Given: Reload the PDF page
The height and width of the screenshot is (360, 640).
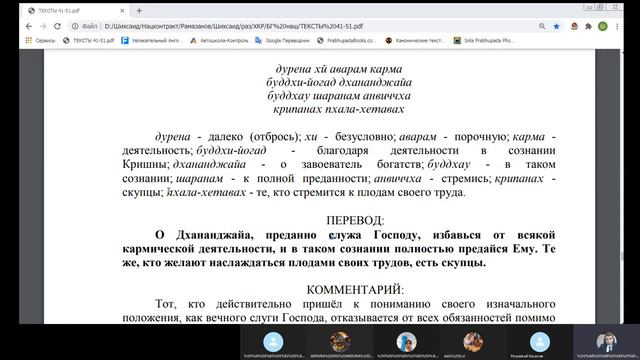Looking at the screenshot, I should coord(58,26).
